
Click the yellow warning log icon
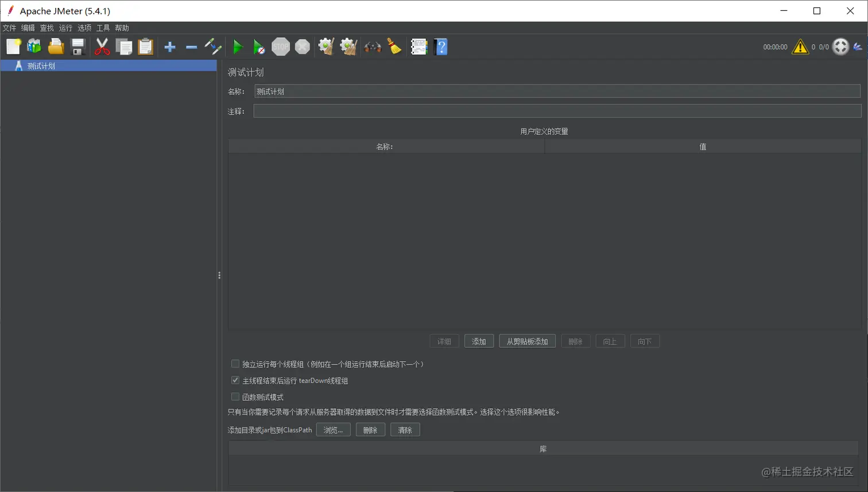[800, 47]
